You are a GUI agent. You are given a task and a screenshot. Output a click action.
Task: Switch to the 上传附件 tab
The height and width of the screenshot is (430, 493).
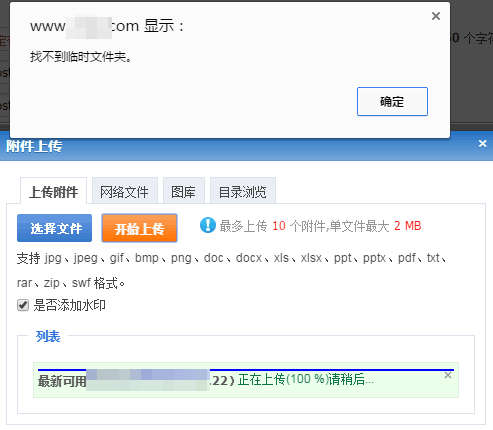click(x=53, y=191)
